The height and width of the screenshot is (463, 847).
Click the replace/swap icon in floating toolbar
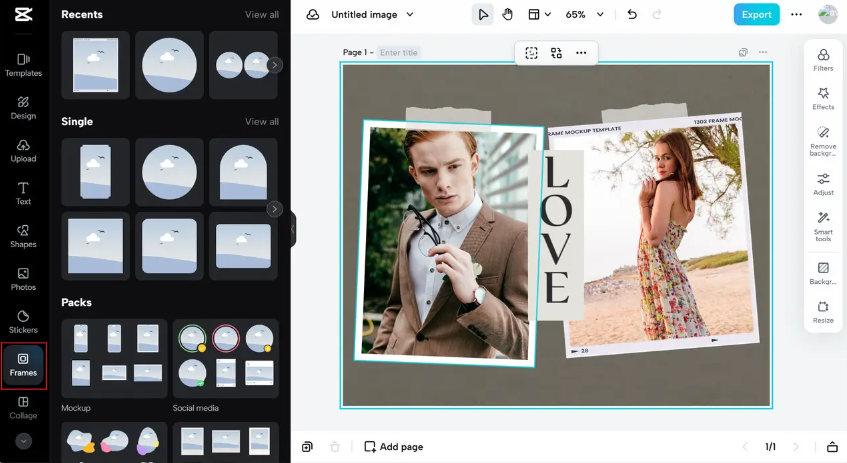556,52
